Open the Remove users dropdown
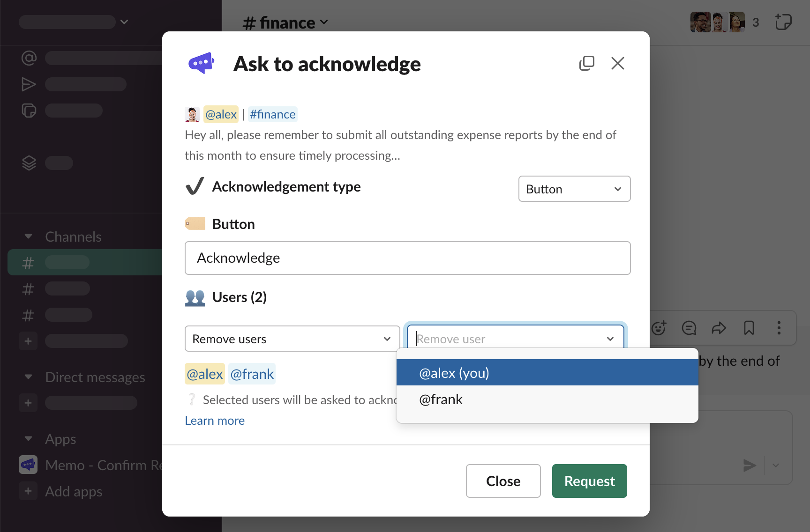This screenshot has width=810, height=532. click(x=292, y=339)
